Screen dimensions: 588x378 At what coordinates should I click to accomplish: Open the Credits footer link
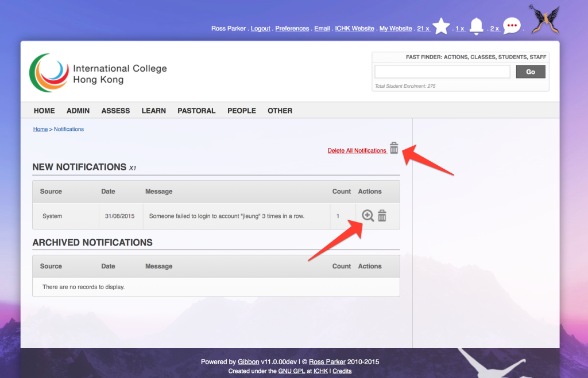(342, 371)
